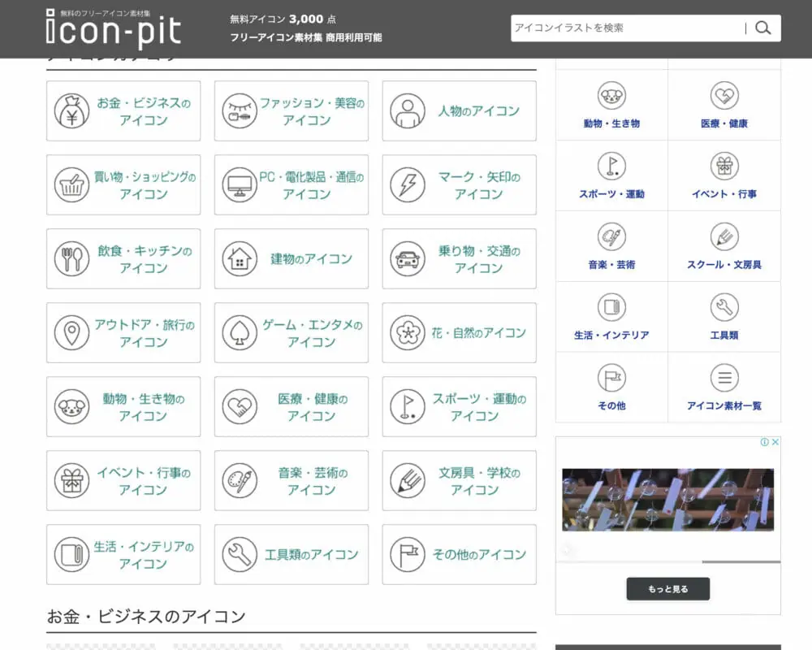
Task: Click the map pin outdoor icon
Action: point(71,333)
